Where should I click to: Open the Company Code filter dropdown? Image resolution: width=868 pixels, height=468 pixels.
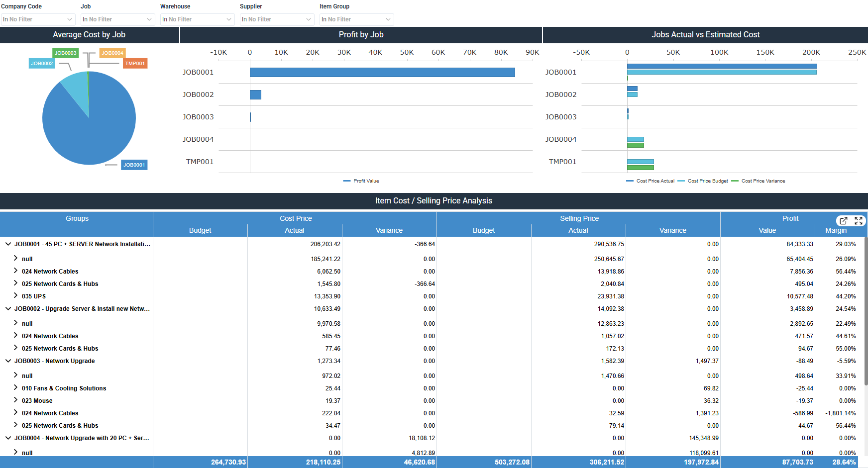(37, 19)
